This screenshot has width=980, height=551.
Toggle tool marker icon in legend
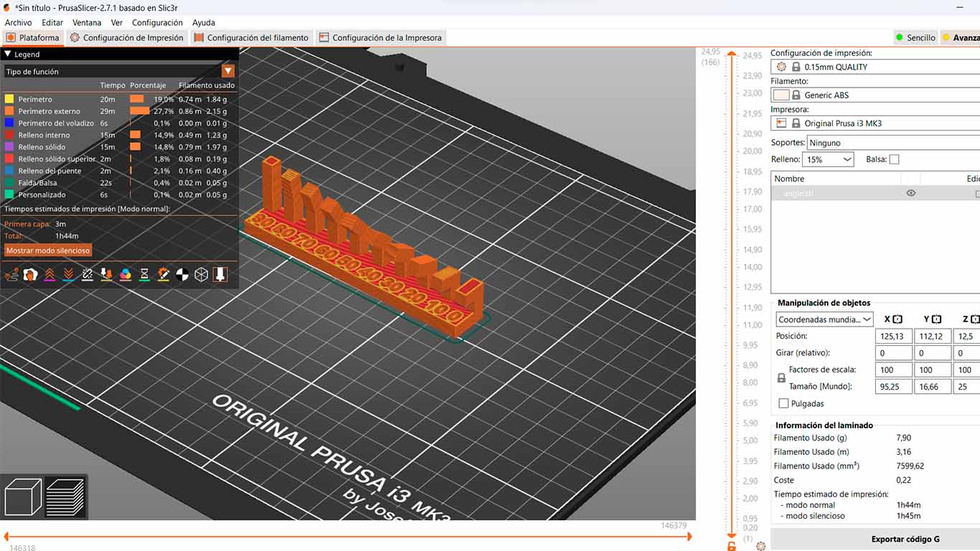(220, 274)
